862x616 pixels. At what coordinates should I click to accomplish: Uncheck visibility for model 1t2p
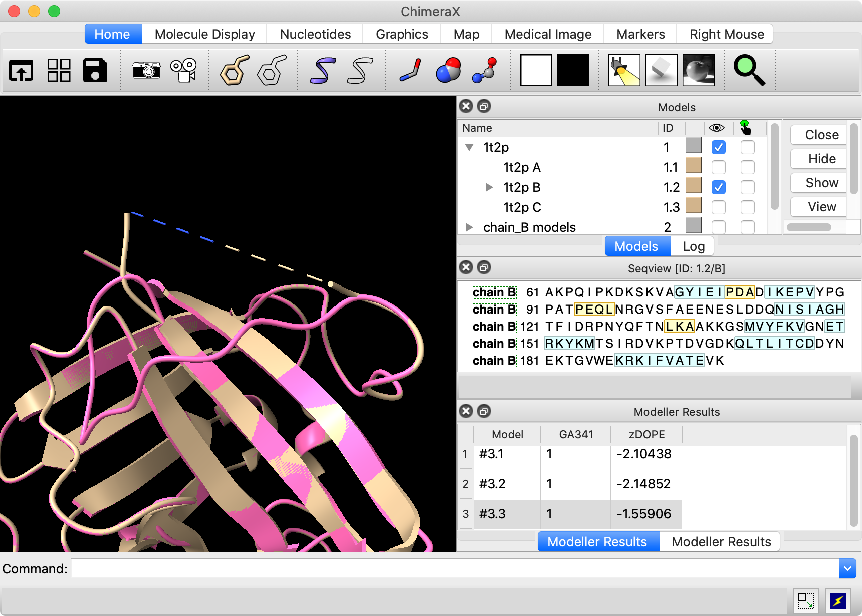(x=718, y=147)
